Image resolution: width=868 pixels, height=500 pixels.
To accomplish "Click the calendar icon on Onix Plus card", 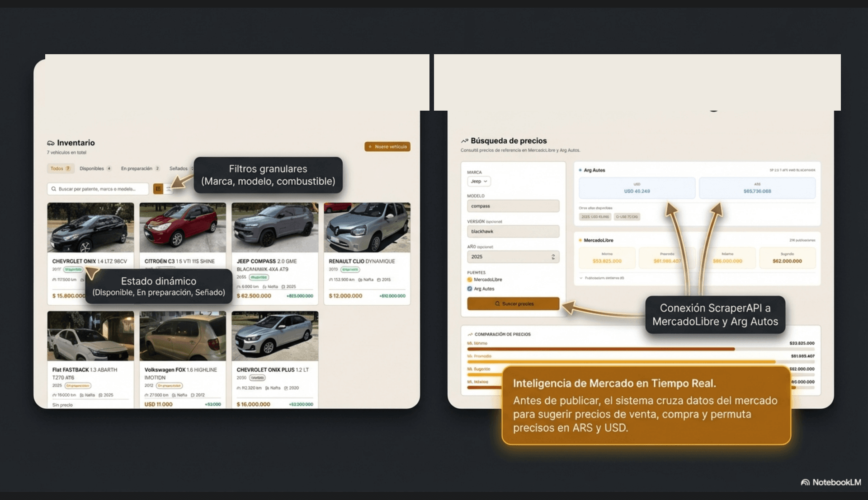I will (x=286, y=388).
